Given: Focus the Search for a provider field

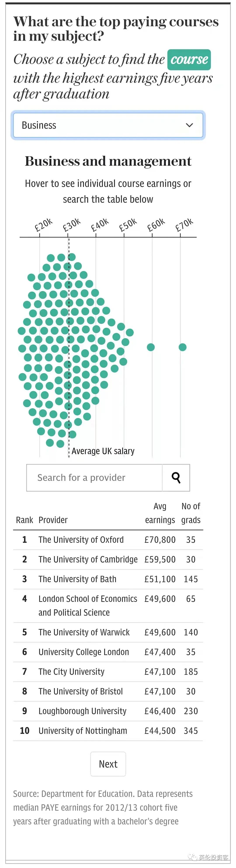Looking at the screenshot, I should [x=94, y=478].
